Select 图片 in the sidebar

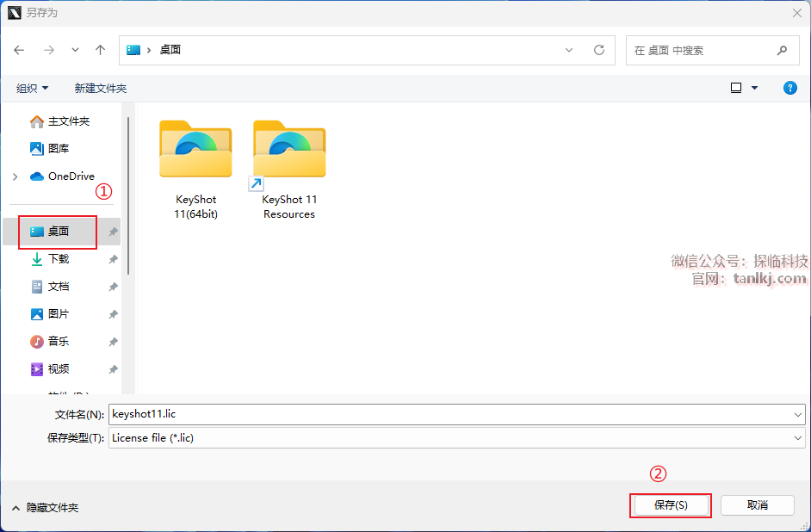pyautogui.click(x=50, y=314)
